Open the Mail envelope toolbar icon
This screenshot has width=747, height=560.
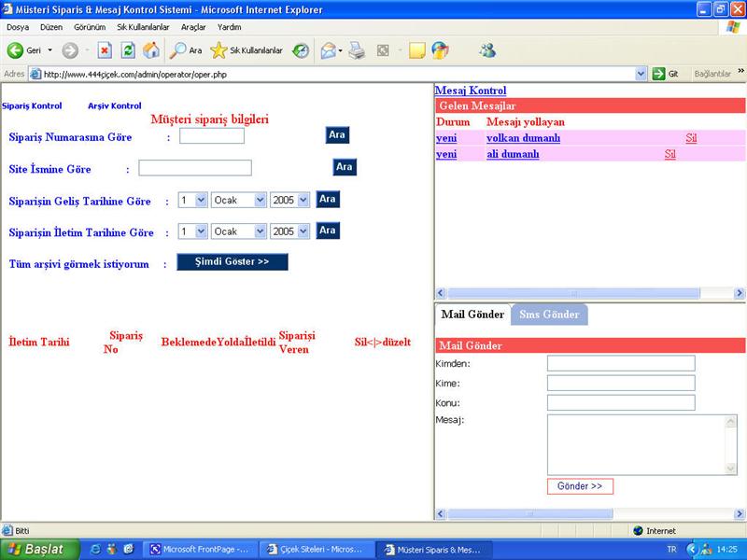(x=329, y=50)
